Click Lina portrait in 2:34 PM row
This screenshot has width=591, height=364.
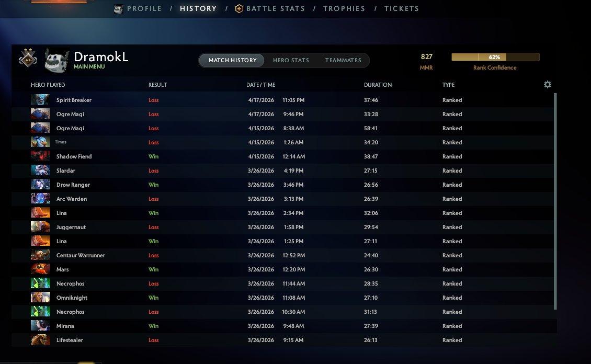point(40,213)
